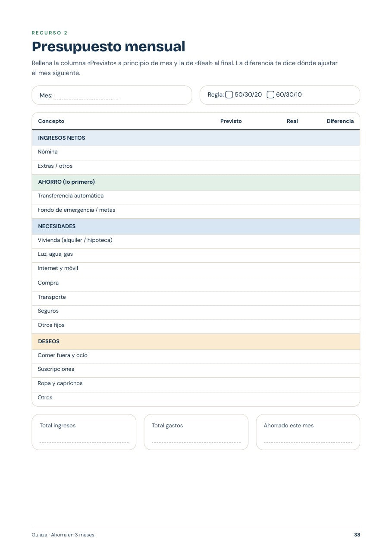Click the Total ingresos label

58,426
